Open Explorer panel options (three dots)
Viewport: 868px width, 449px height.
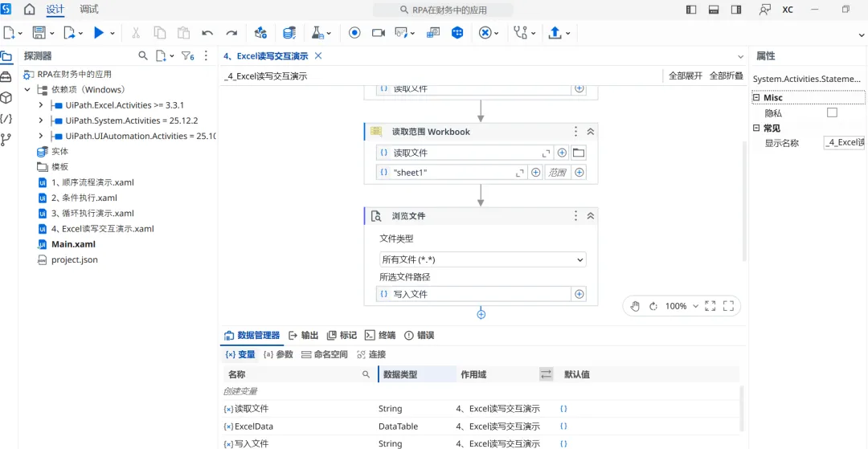(206, 56)
